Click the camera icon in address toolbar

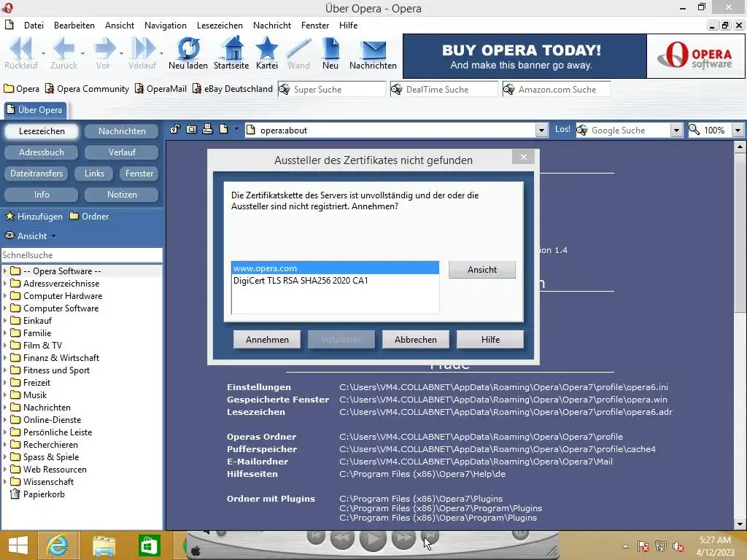(192, 129)
